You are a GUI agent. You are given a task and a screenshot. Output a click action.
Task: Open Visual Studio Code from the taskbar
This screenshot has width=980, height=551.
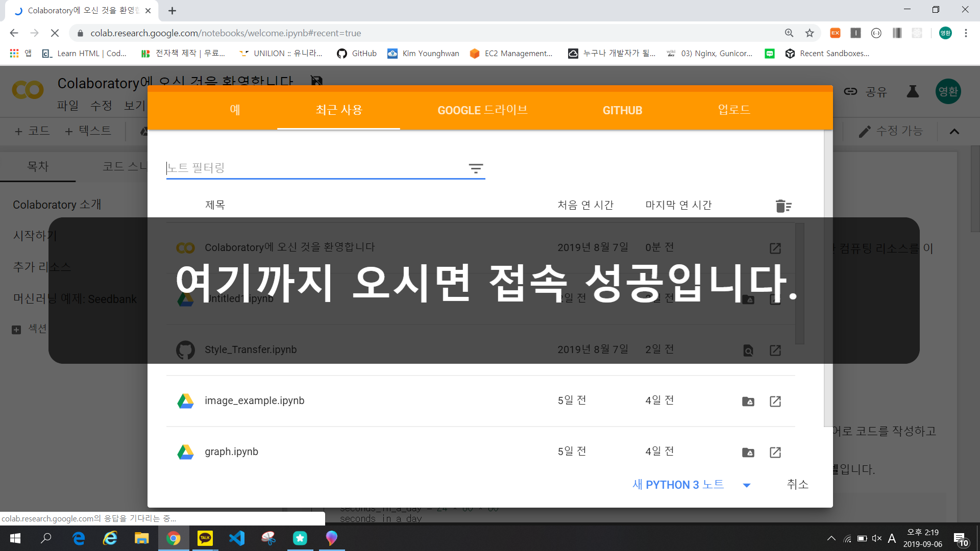coord(237,538)
